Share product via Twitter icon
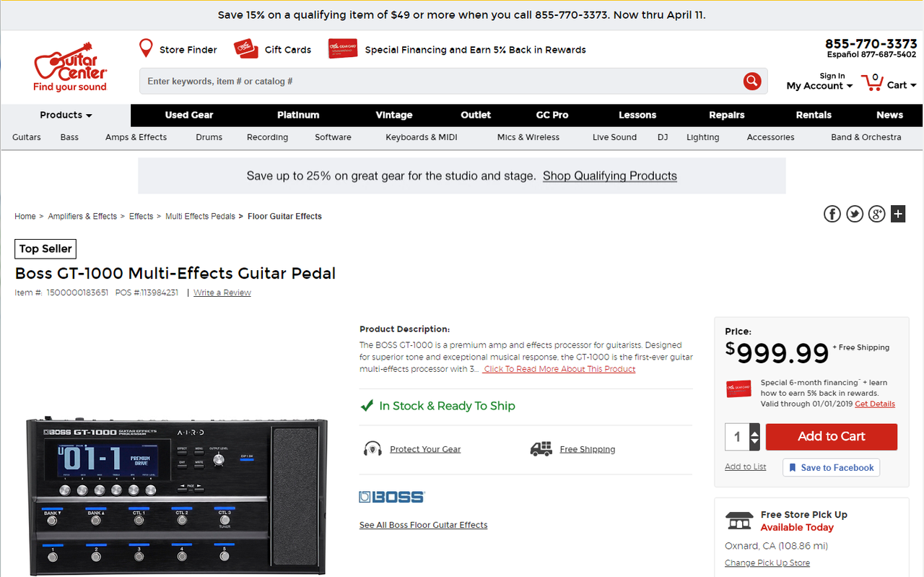This screenshot has height=577, width=924. [855, 214]
